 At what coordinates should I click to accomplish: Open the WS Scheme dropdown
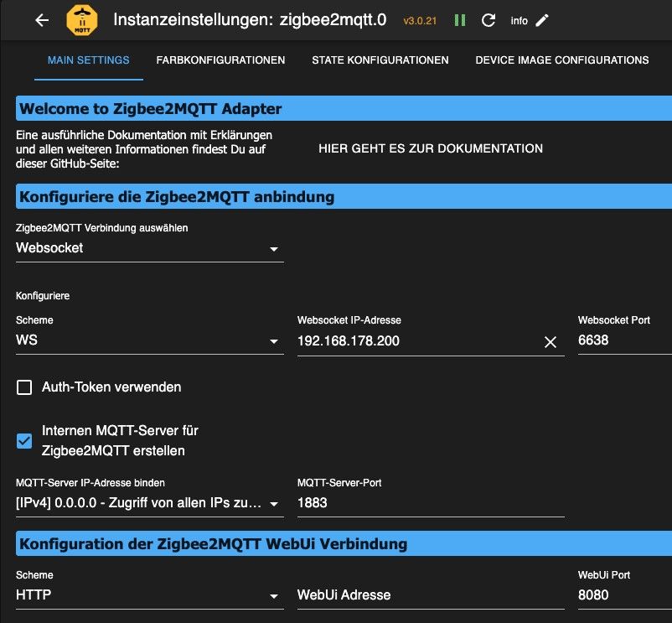[x=150, y=340]
